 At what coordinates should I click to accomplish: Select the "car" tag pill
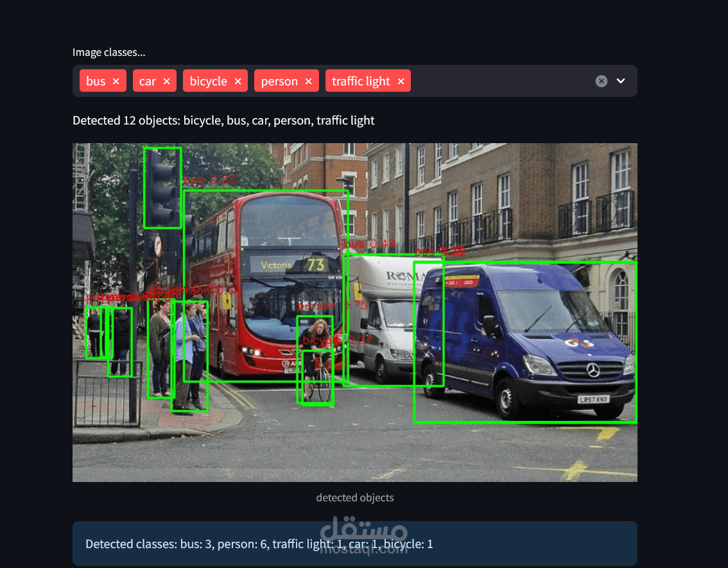pos(149,81)
